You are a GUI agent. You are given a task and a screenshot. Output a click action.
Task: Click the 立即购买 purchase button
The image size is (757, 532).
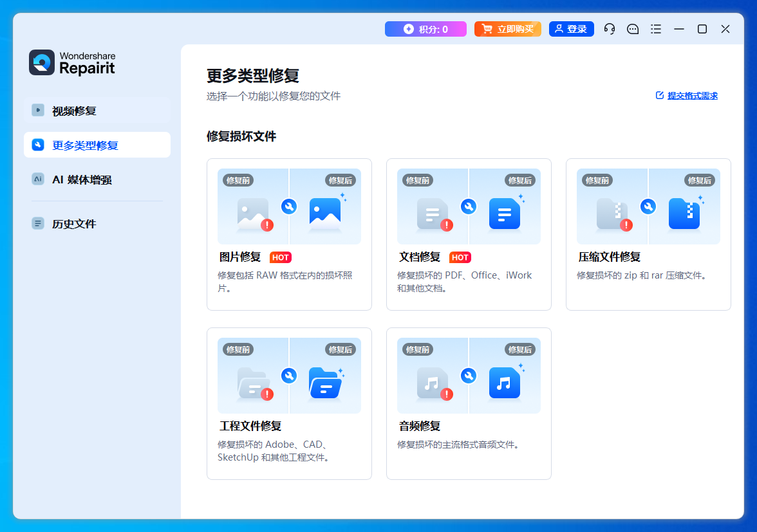[508, 29]
